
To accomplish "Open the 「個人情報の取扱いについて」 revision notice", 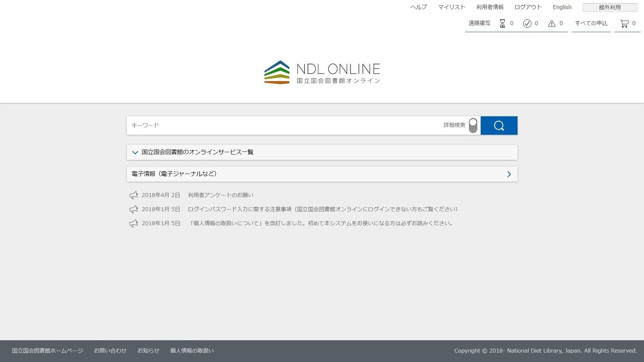I will click(x=321, y=223).
